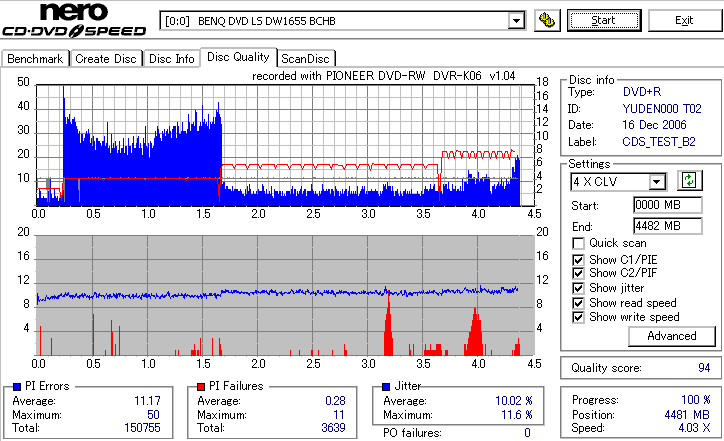Click the blue PI Errors legend square

click(x=17, y=387)
